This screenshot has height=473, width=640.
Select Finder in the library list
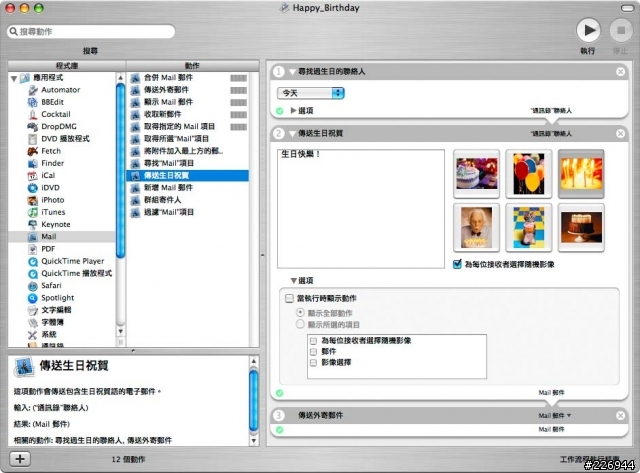[52, 163]
